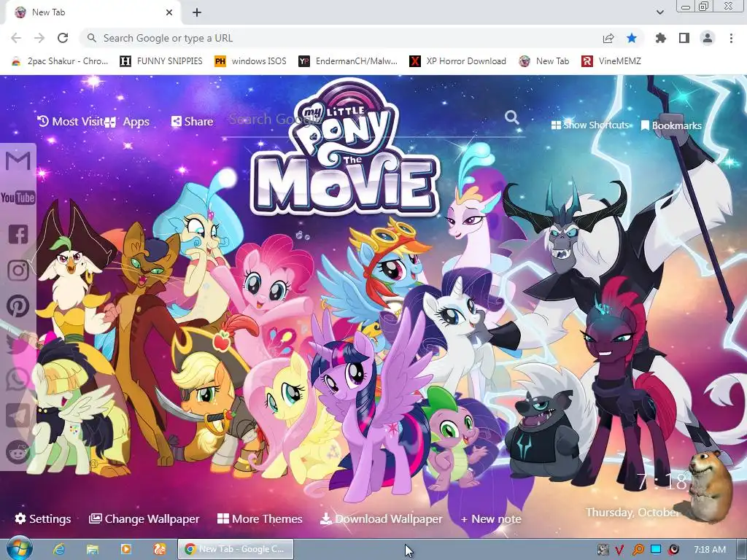Open the orange UC Browser taskbar icon
The width and height of the screenshot is (747, 560).
pos(159,549)
